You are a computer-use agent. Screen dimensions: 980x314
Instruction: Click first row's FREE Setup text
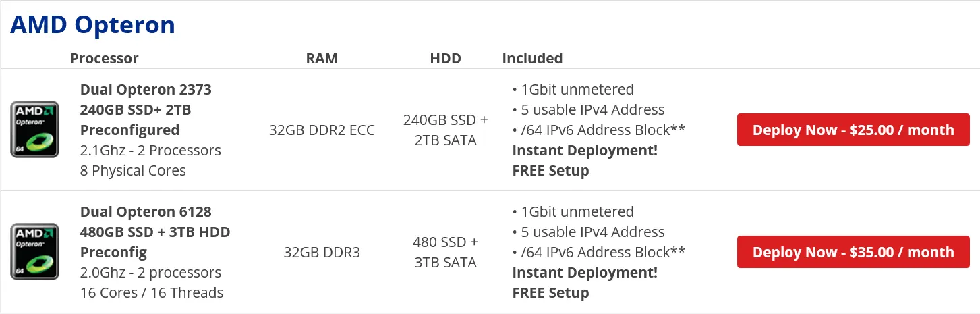(x=550, y=170)
